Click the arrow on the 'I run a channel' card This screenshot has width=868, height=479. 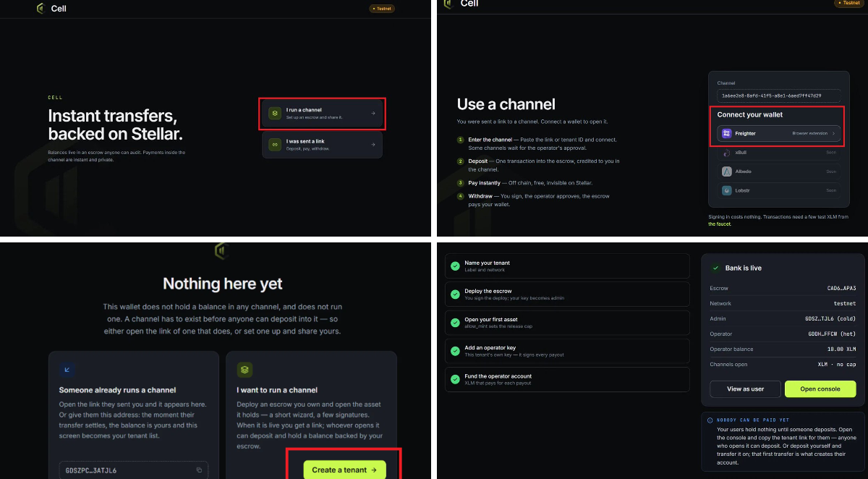tap(373, 113)
